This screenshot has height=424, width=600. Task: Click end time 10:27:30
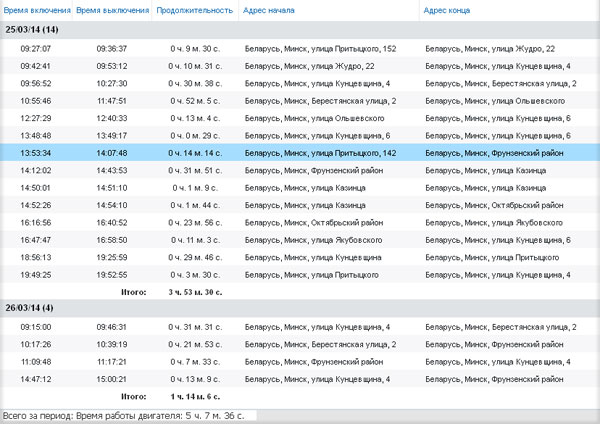click(112, 83)
